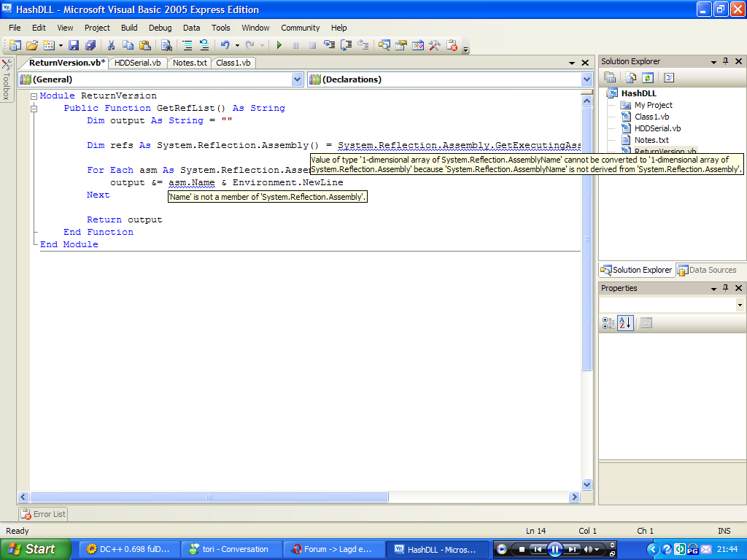Open the Error List toolbar icon

point(452,45)
